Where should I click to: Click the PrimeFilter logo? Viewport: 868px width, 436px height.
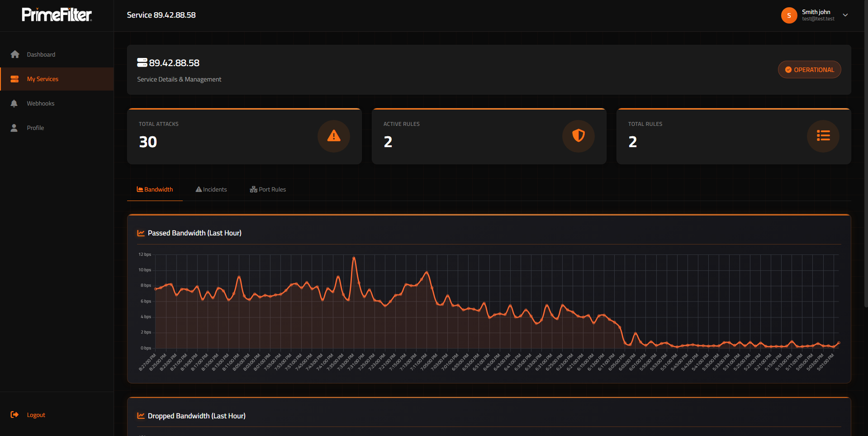[x=57, y=14]
